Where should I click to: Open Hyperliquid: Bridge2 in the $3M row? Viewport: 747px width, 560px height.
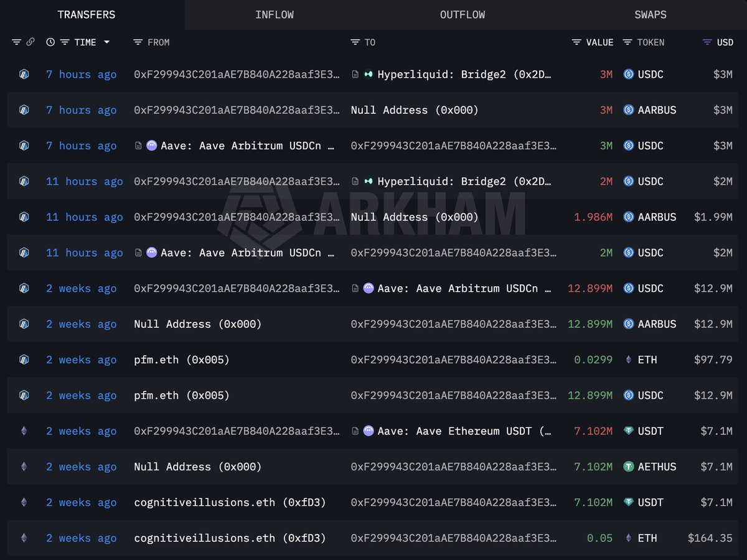(x=464, y=75)
